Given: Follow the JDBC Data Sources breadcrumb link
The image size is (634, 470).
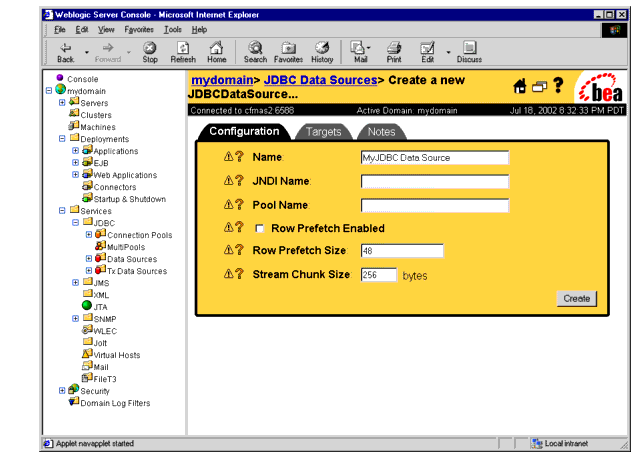Looking at the screenshot, I should (x=320, y=80).
